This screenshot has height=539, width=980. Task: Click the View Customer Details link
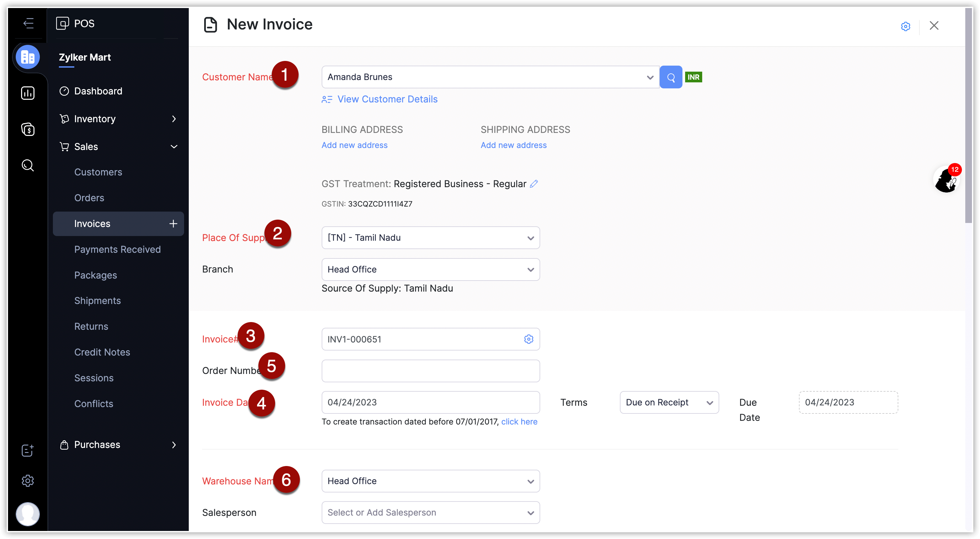pyautogui.click(x=387, y=99)
